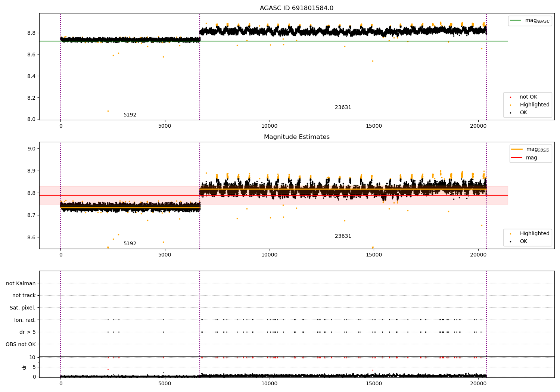Viewport: 560px width, 392px height.
Task: Click the '5000' x-tick under the top plot
Action: click(165, 126)
